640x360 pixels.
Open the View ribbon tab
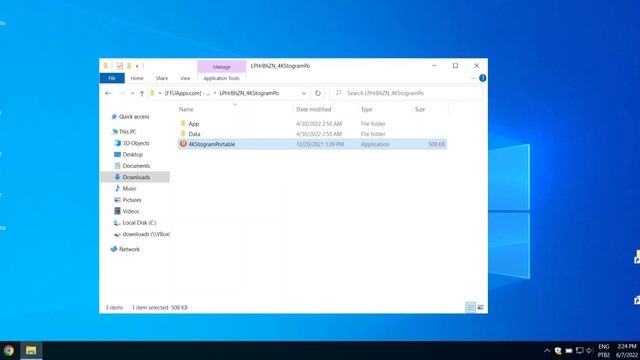pos(185,78)
